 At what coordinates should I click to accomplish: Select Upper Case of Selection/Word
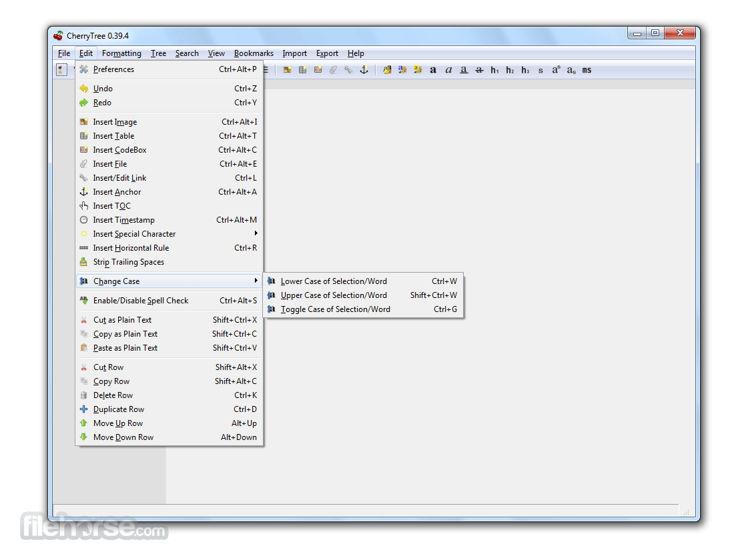(x=364, y=295)
